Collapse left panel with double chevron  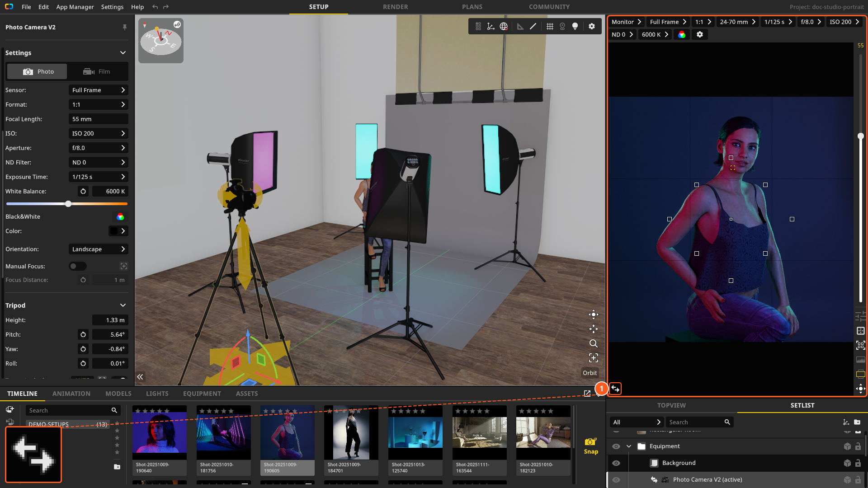click(140, 377)
